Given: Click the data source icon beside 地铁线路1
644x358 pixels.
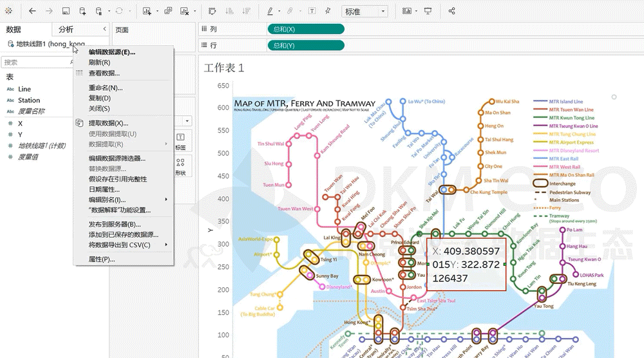Looking at the screenshot, I should (x=11, y=44).
